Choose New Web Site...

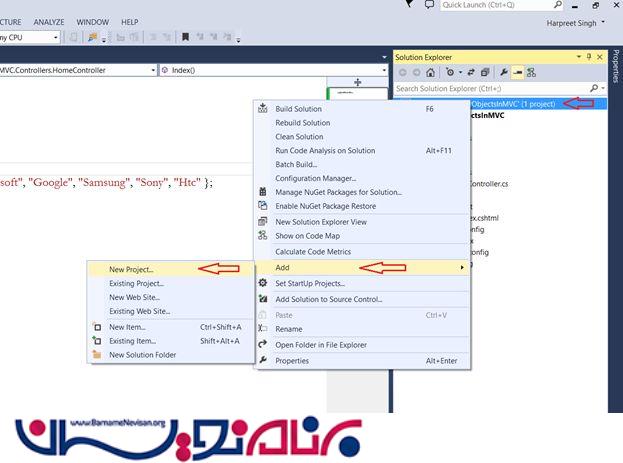pos(171,298)
